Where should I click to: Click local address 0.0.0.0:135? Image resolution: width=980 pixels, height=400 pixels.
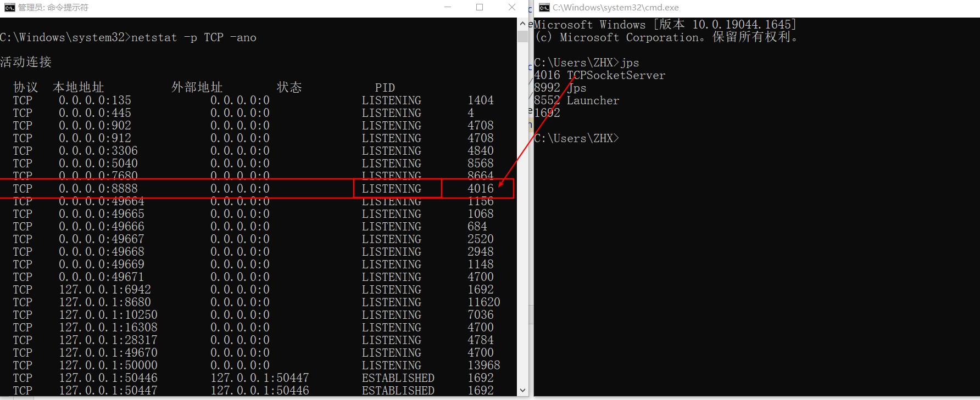[x=95, y=100]
